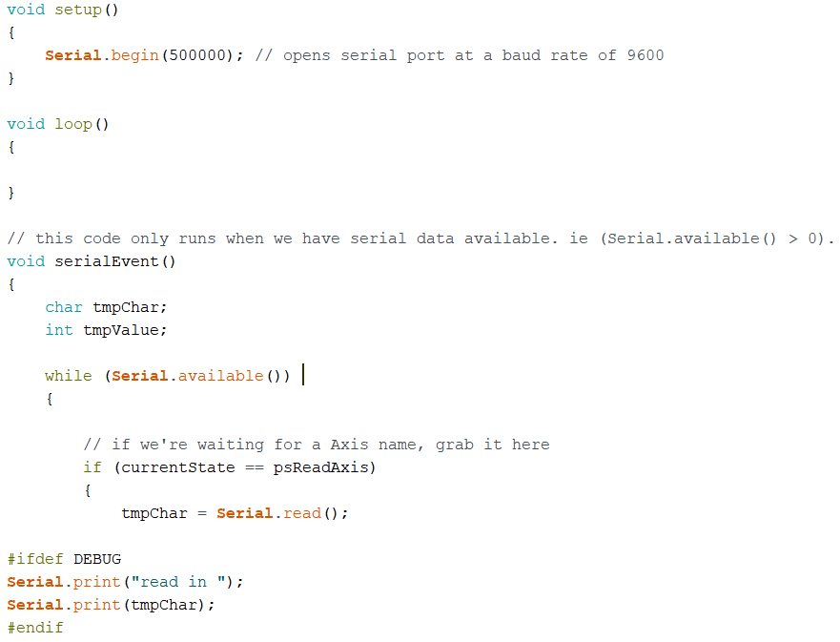The height and width of the screenshot is (642, 840).
Task: Click the 'while' keyword
Action: [x=69, y=376]
